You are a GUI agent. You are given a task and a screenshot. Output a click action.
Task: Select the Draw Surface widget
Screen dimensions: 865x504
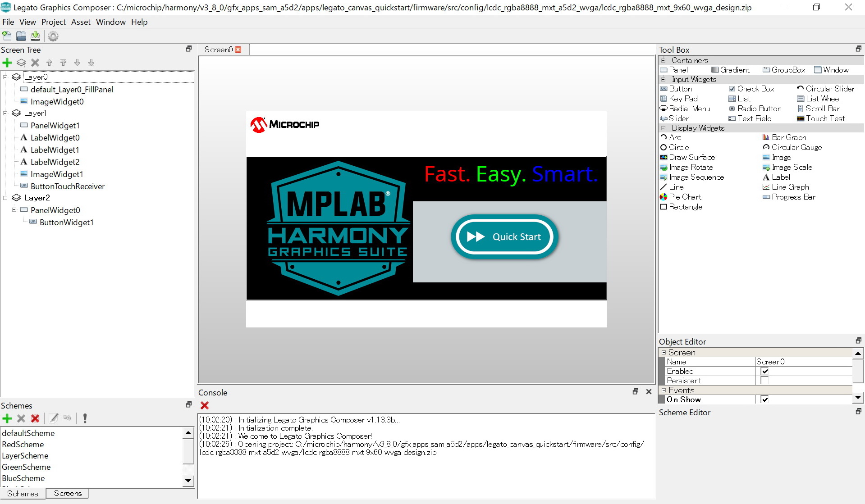[687, 157]
